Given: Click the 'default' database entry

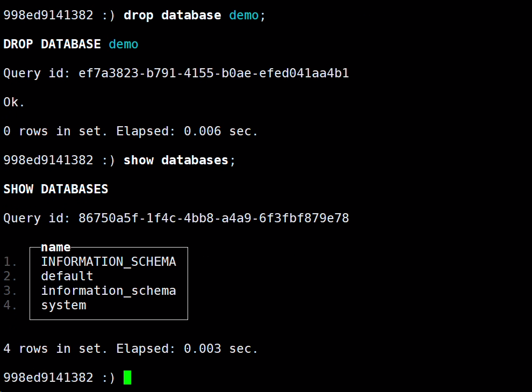Looking at the screenshot, I should (x=67, y=276).
